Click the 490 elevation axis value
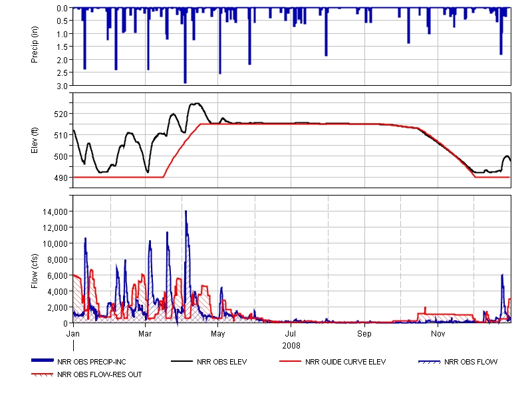 point(61,178)
